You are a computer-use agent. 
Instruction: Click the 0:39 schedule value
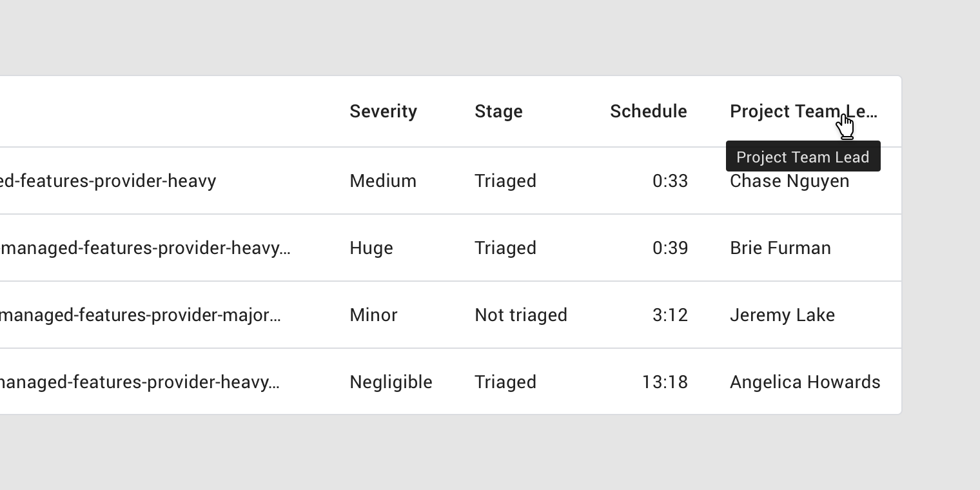point(670,248)
